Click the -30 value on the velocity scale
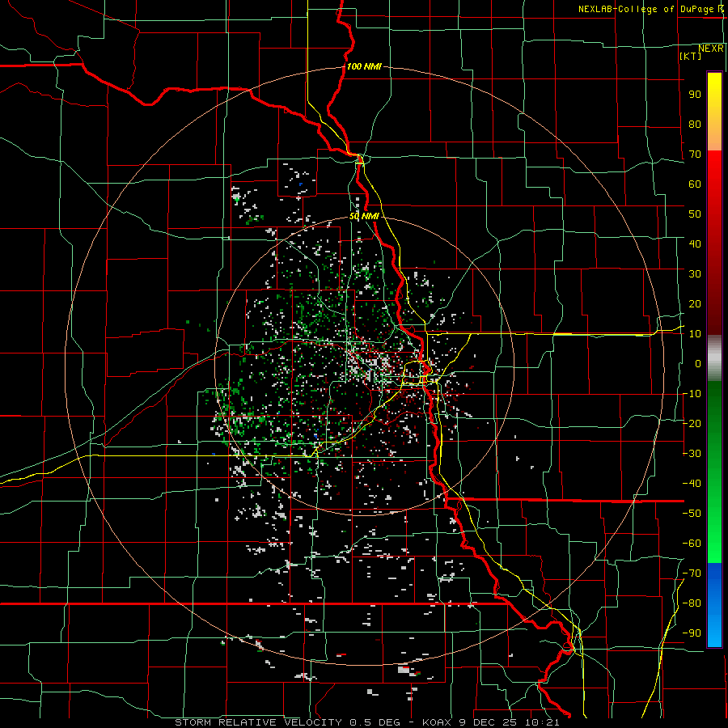 coord(692,454)
